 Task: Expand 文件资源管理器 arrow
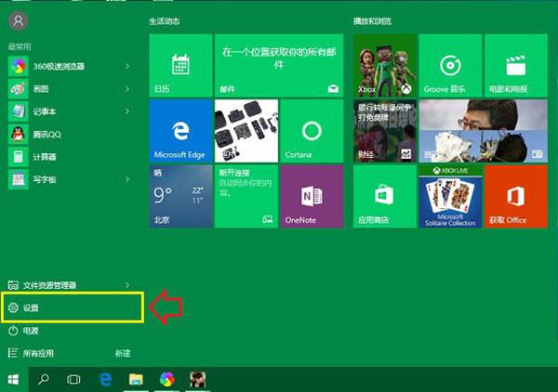point(127,285)
